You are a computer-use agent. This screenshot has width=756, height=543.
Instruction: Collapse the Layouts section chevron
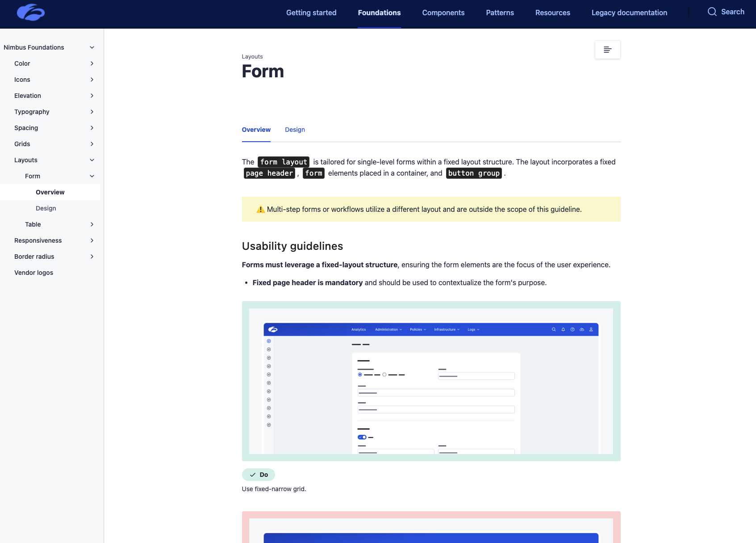point(92,160)
